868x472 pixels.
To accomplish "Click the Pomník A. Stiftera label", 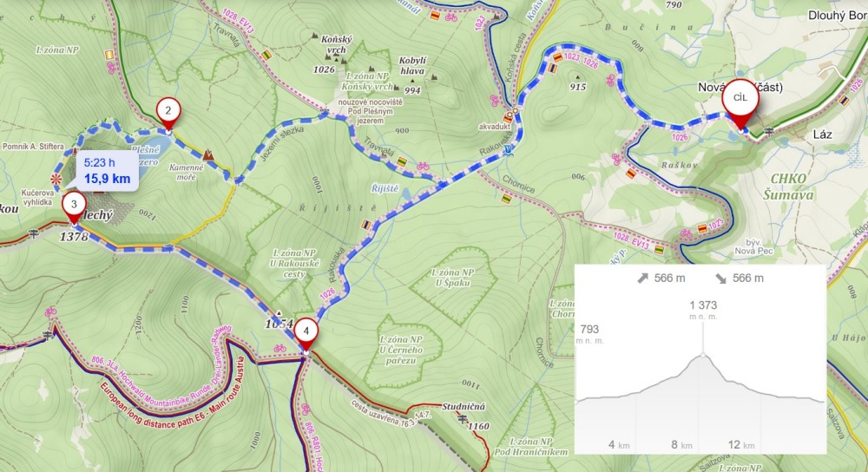I will click(33, 147).
